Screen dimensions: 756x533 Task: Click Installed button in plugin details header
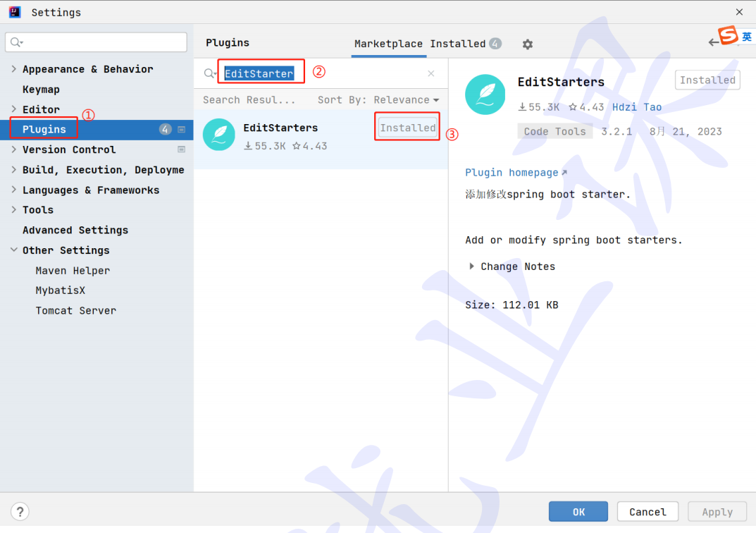[707, 80]
